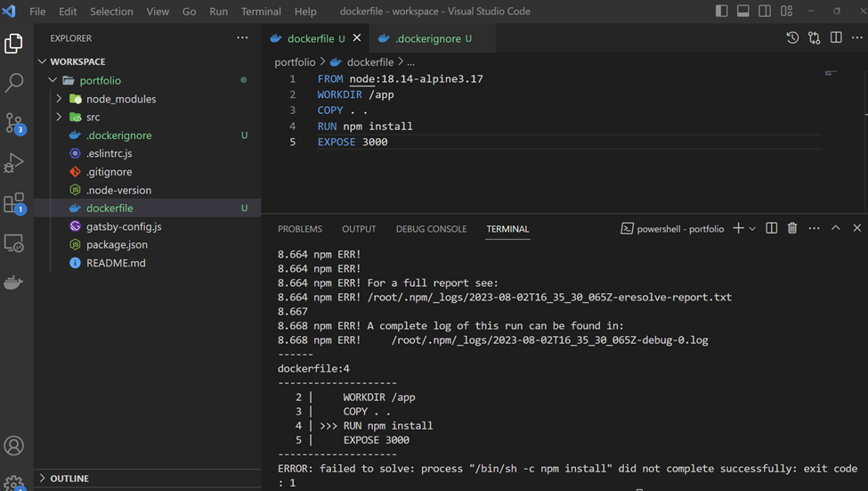Open the Accounts menu icon
This screenshot has width=868, height=491.
(x=14, y=446)
